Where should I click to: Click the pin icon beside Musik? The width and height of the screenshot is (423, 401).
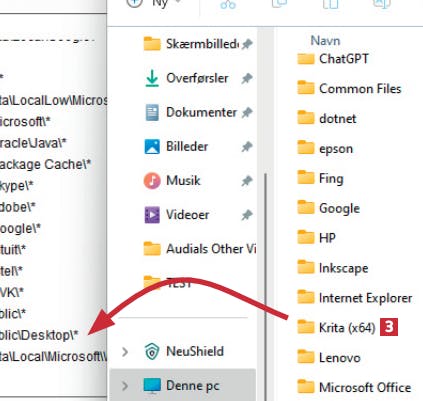point(247,181)
